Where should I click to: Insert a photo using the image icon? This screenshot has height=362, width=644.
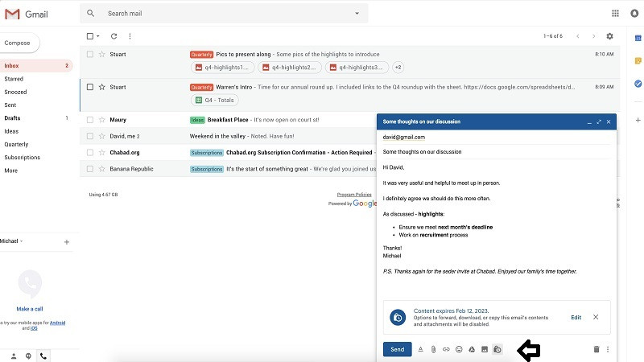[x=485, y=349]
